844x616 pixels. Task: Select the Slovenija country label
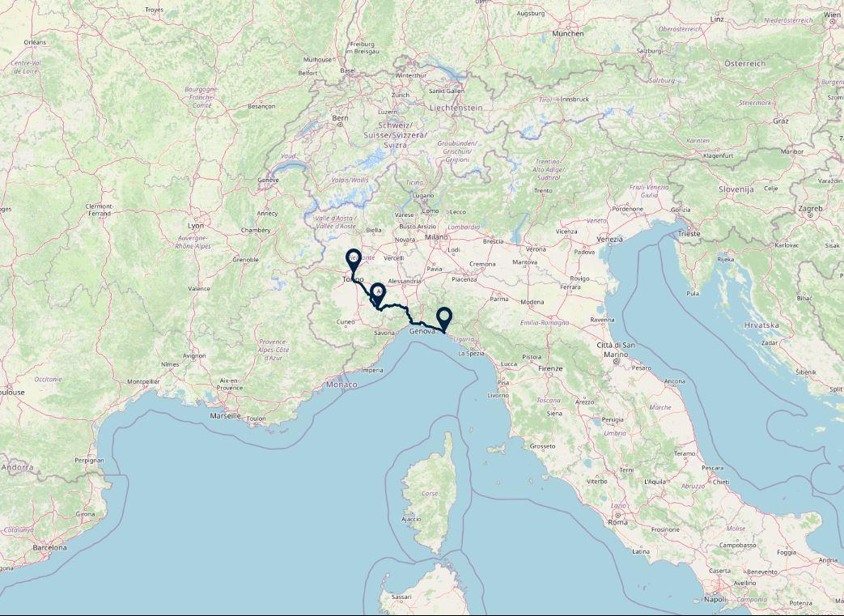(x=736, y=189)
